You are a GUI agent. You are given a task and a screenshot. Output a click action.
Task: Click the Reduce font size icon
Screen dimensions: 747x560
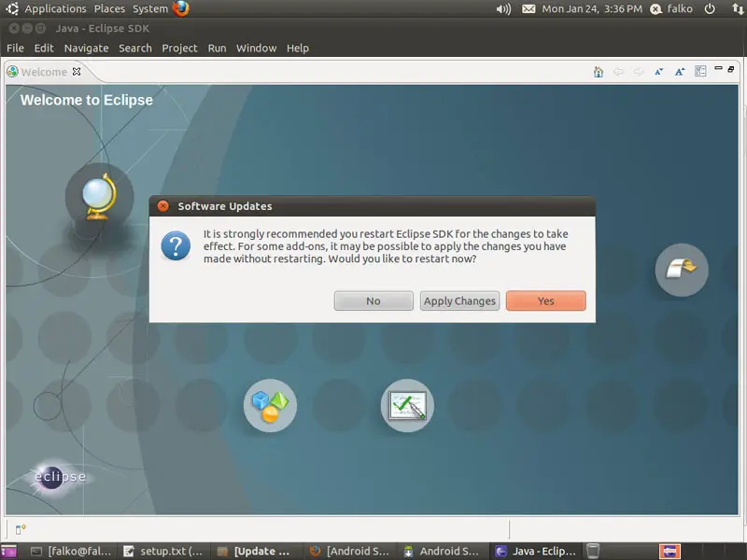point(659,72)
